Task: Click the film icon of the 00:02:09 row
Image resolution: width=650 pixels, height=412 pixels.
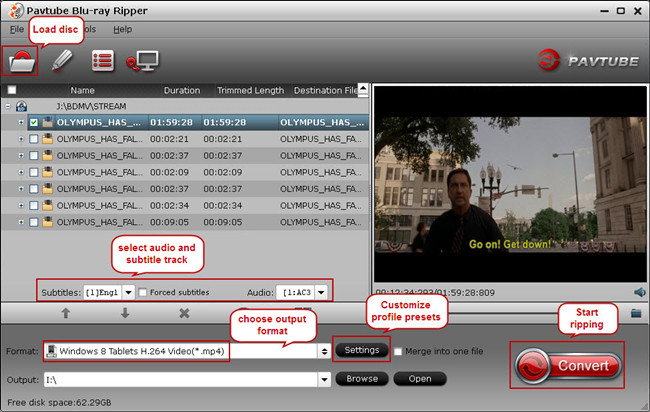Action: tap(48, 172)
